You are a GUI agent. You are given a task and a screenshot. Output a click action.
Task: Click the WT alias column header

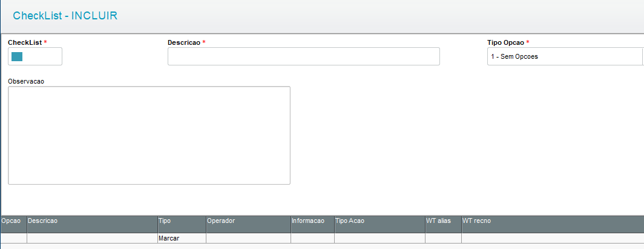(x=443, y=224)
